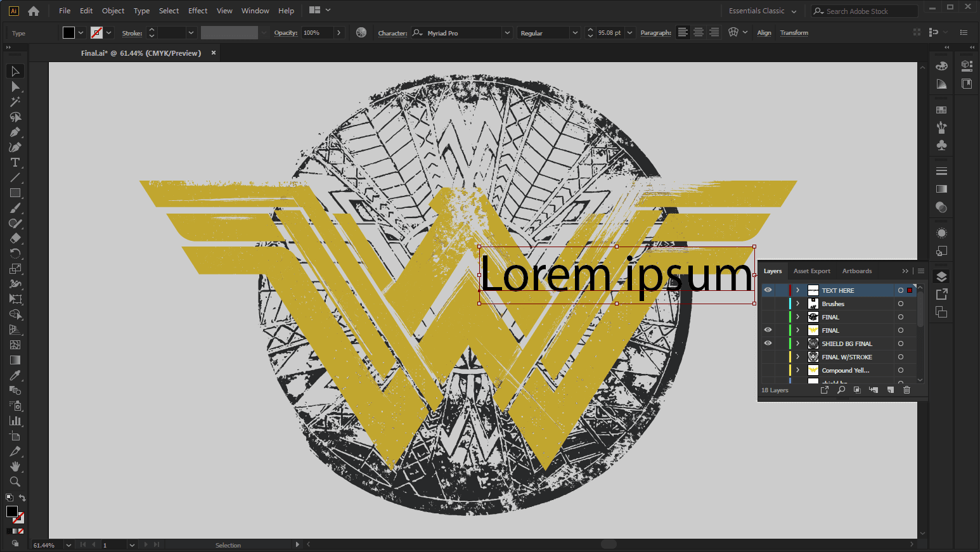Image resolution: width=980 pixels, height=552 pixels.
Task: Click the Transform link in control bar
Action: coord(794,33)
